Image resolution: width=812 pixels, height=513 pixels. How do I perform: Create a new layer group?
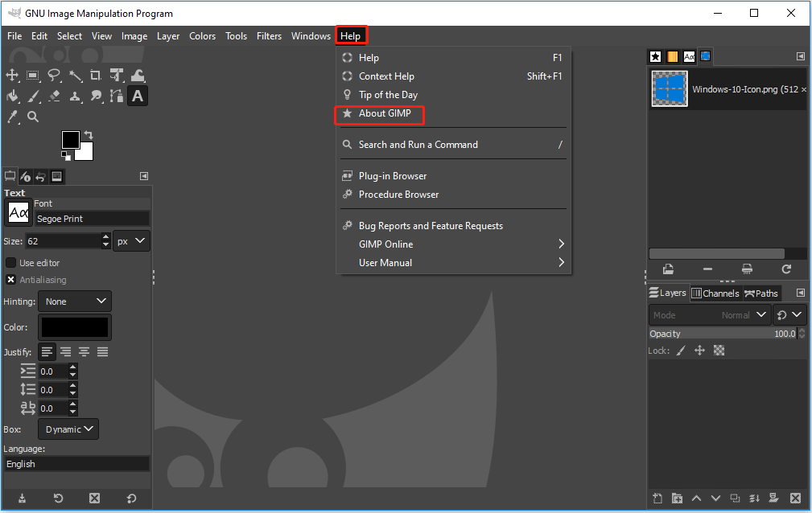pos(677,498)
